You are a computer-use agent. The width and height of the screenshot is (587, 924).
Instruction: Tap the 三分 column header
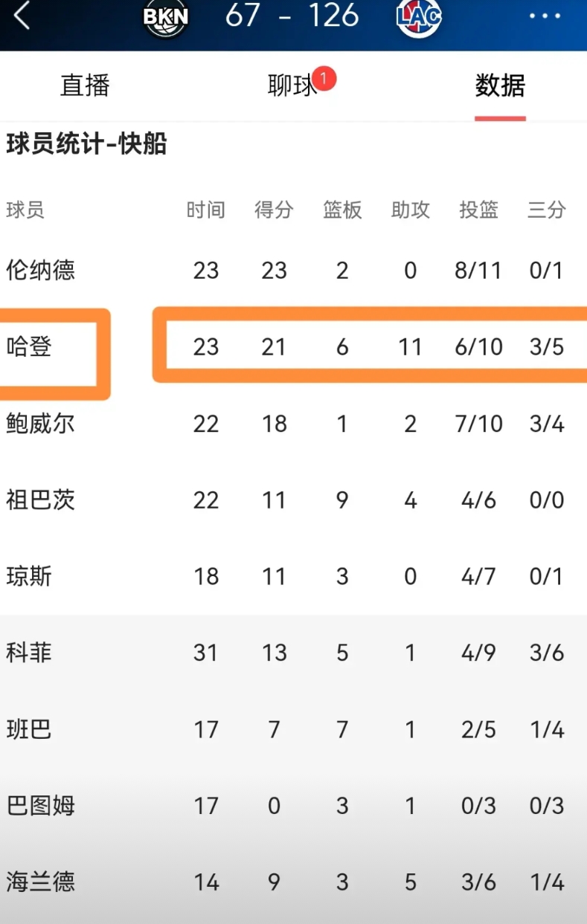pyautogui.click(x=547, y=210)
